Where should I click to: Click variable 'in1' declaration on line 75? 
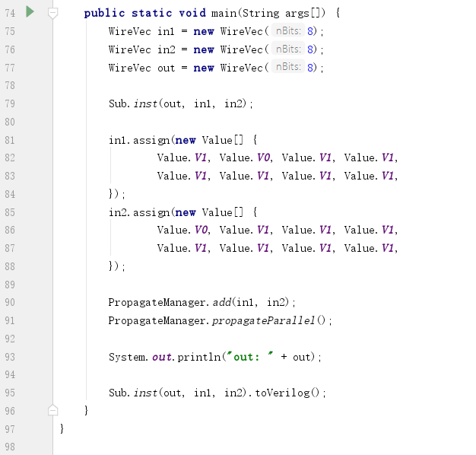166,31
